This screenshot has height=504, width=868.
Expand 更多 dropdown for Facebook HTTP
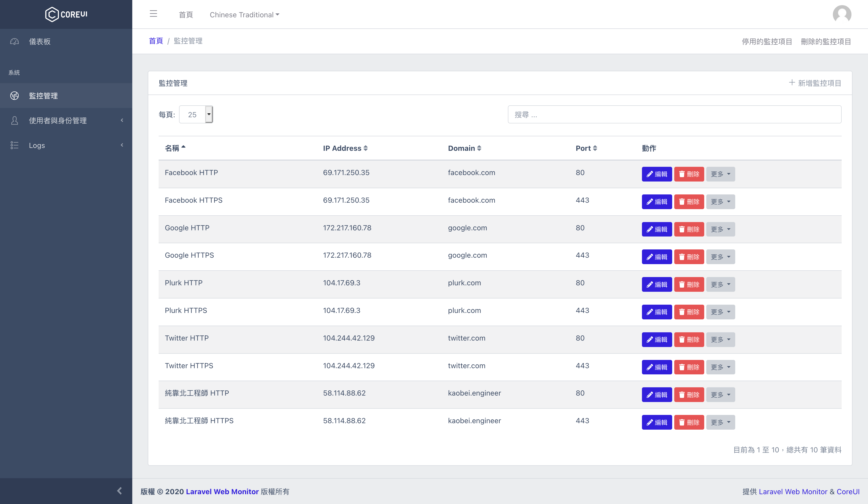click(720, 174)
